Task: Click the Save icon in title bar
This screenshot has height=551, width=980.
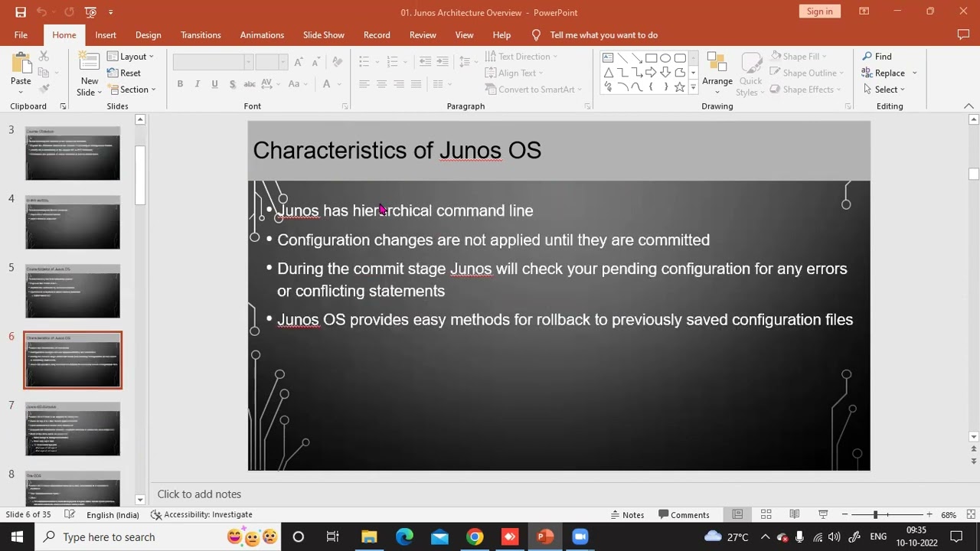Action: coord(21,12)
